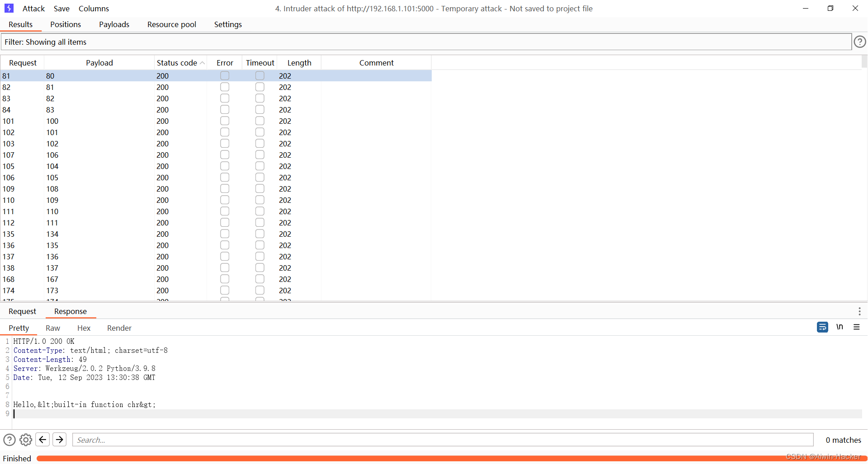Toggle Timeout checkbox for request 81

click(259, 75)
